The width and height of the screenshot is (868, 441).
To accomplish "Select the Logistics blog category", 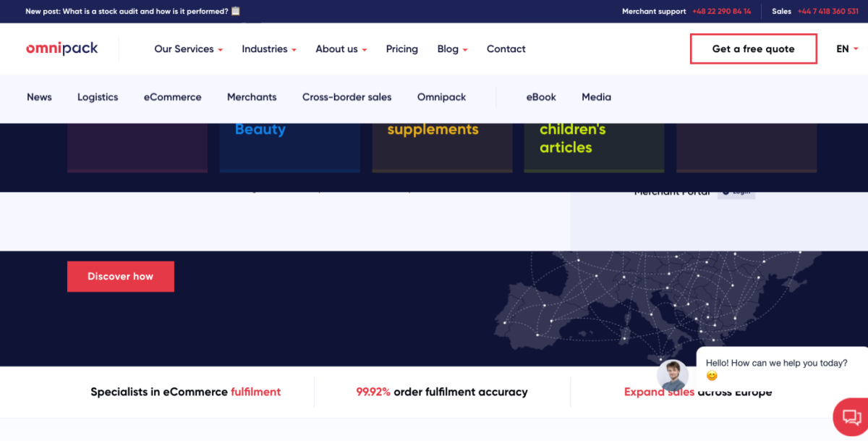I will (x=98, y=97).
